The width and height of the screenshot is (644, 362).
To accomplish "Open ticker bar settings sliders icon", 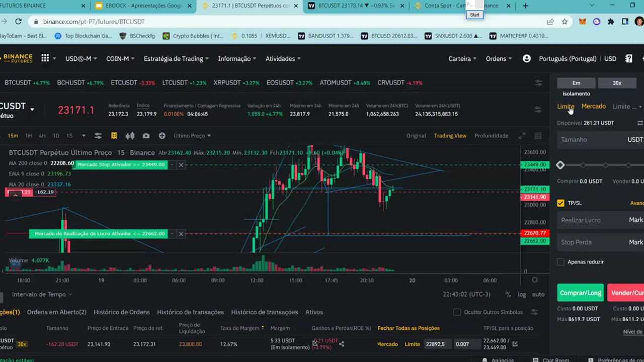I will [x=538, y=82].
